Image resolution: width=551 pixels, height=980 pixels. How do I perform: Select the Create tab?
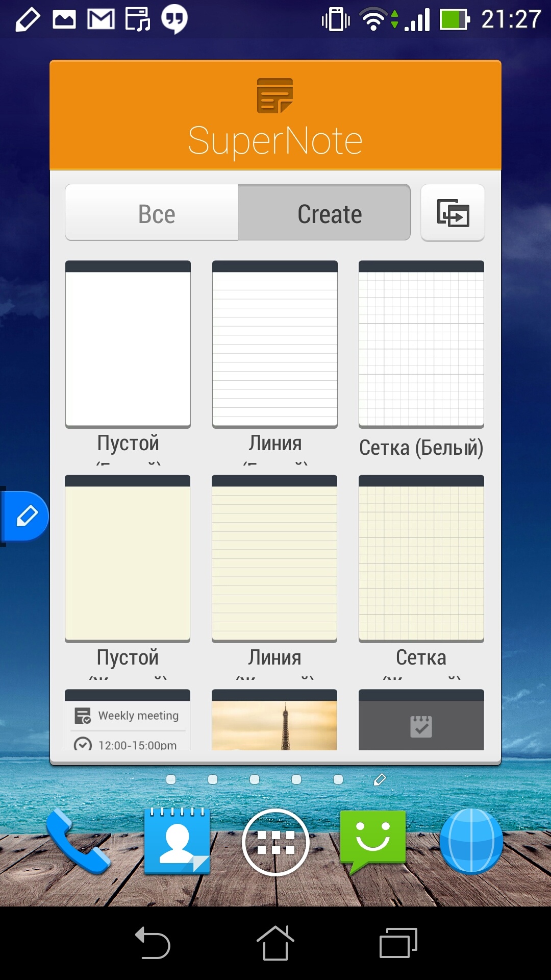coord(324,213)
